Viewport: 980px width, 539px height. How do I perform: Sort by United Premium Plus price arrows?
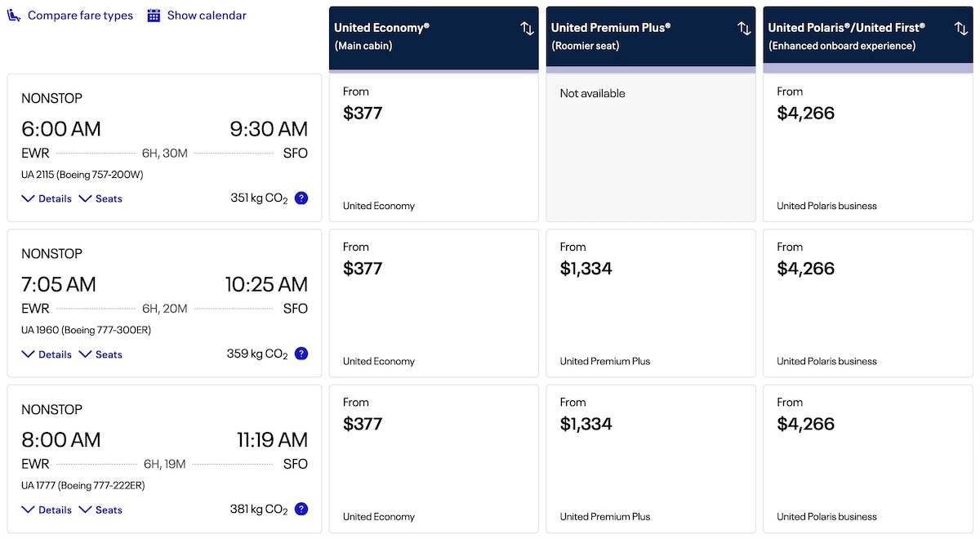pyautogui.click(x=744, y=29)
